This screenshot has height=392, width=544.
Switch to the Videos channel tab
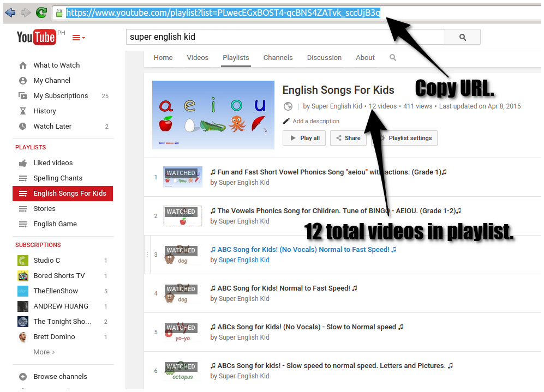pyautogui.click(x=198, y=58)
